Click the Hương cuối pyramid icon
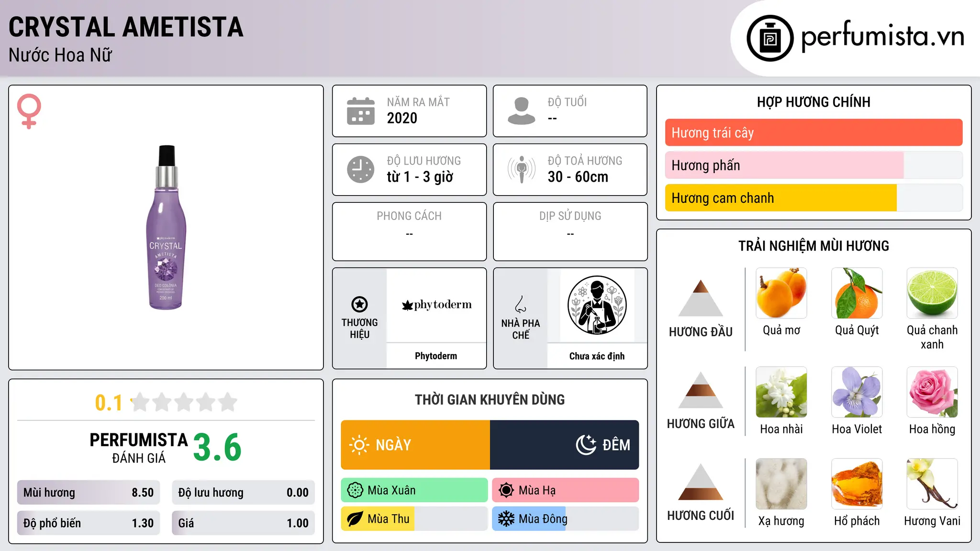Viewport: 980px width, 551px height. (701, 482)
